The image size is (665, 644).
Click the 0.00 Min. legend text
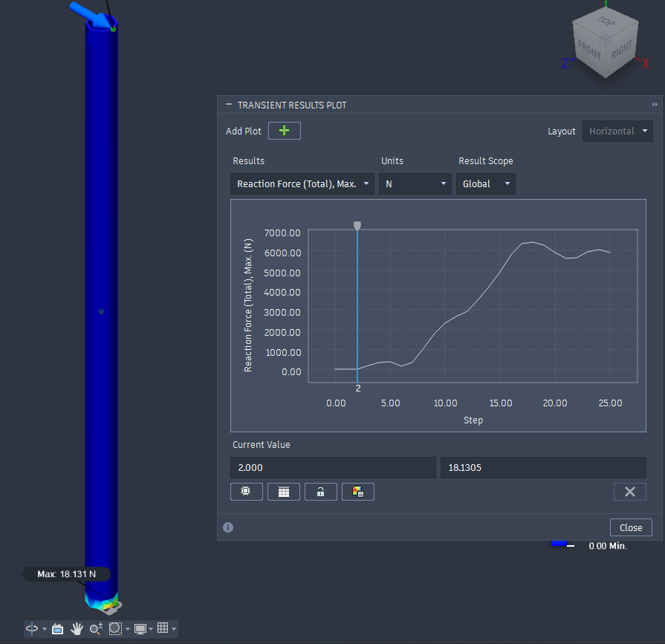pos(607,546)
